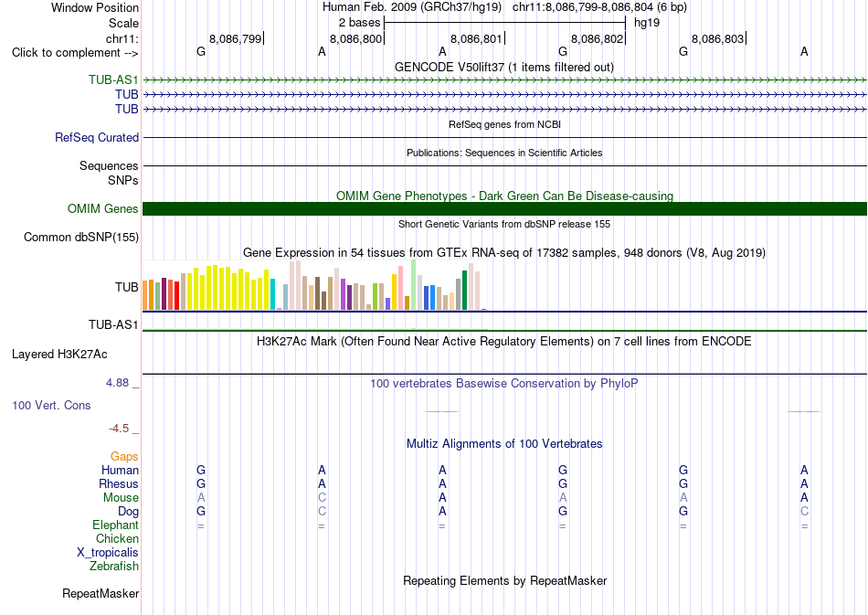Screen dimensions: 868x615
Task: Click the hg19 label next to scale bar
Action: click(x=647, y=23)
